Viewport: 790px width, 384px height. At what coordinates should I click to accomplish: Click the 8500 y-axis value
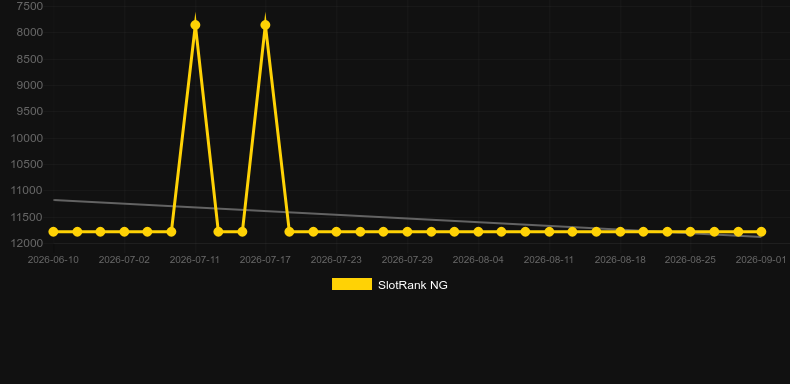coord(30,59)
